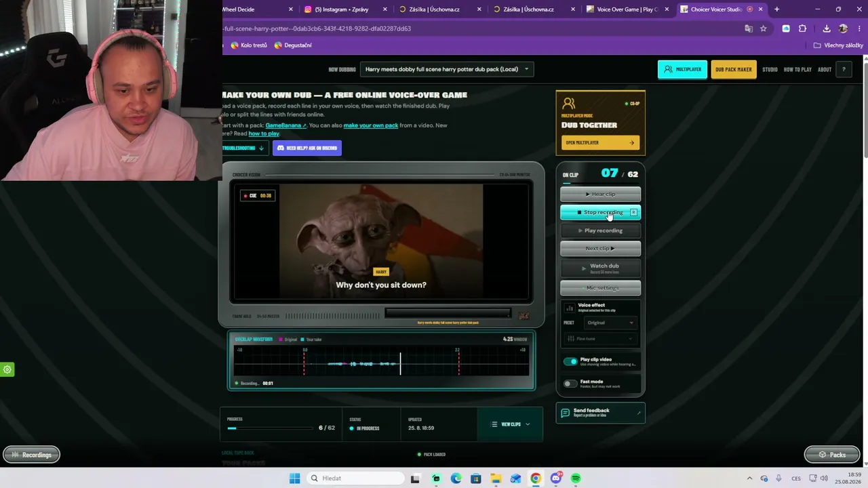This screenshot has height=488, width=868.
Task: Open File Explorer from taskbar
Action: (x=496, y=479)
